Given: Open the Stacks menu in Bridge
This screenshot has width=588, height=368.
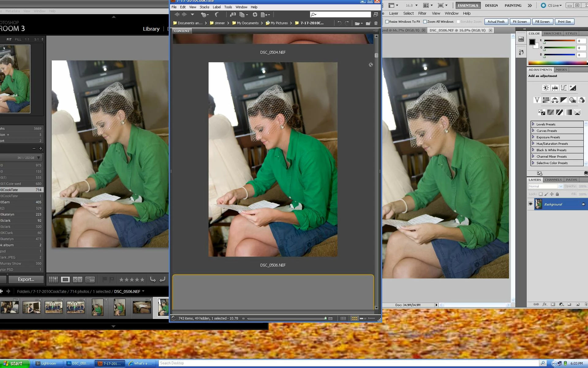Looking at the screenshot, I should click(204, 7).
